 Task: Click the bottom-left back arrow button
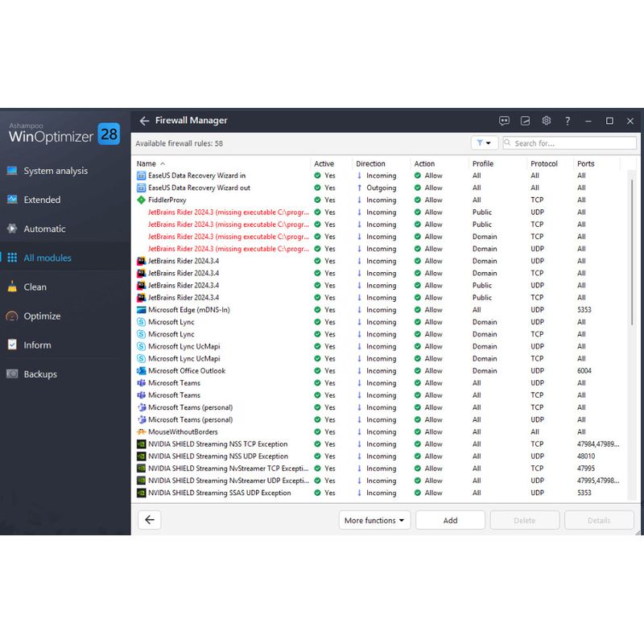[149, 520]
